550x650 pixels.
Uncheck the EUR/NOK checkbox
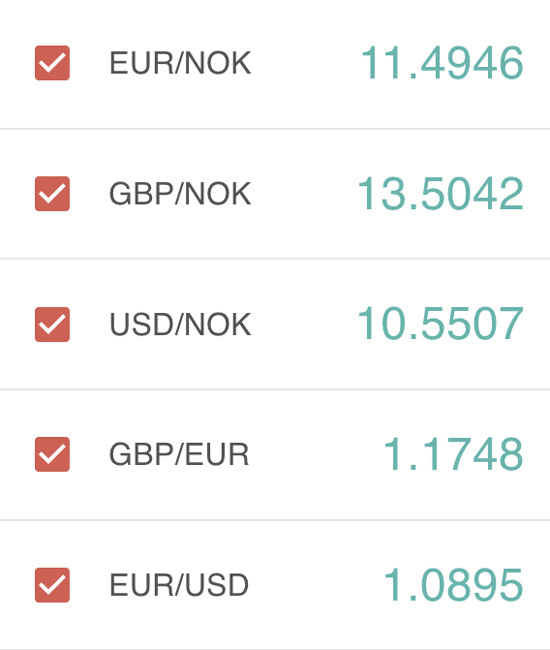52,63
